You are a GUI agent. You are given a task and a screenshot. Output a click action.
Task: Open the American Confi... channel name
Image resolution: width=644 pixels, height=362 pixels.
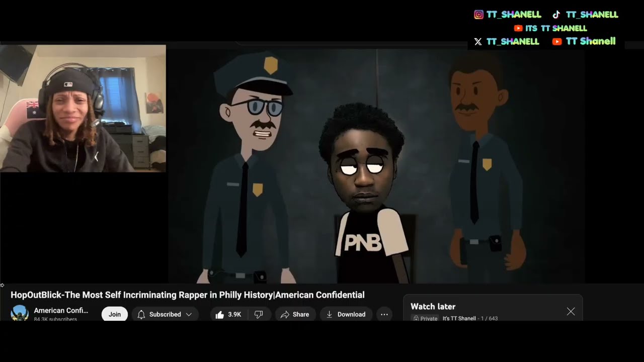click(61, 311)
